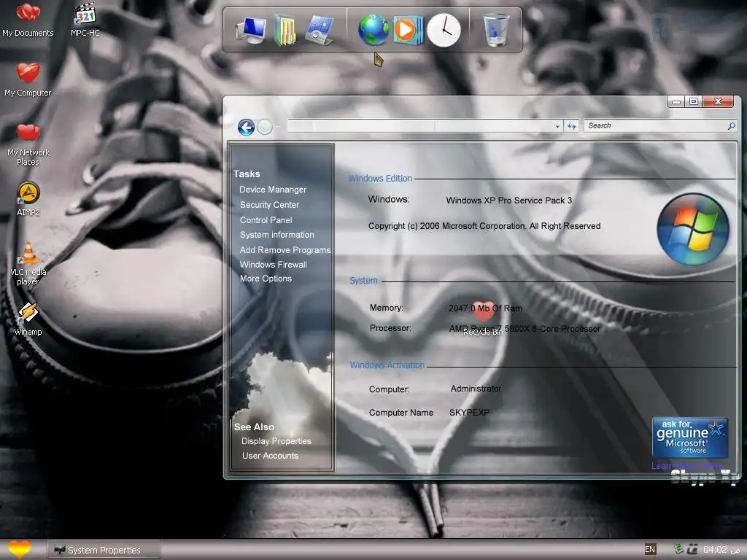Click the SKYPEXP computer name value
Image resolution: width=747 pixels, height=560 pixels.
469,413
